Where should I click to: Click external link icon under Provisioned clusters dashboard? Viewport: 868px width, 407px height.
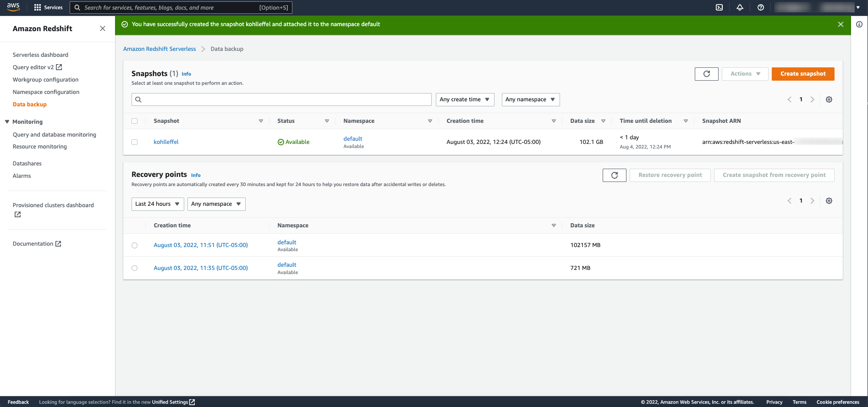point(17,214)
